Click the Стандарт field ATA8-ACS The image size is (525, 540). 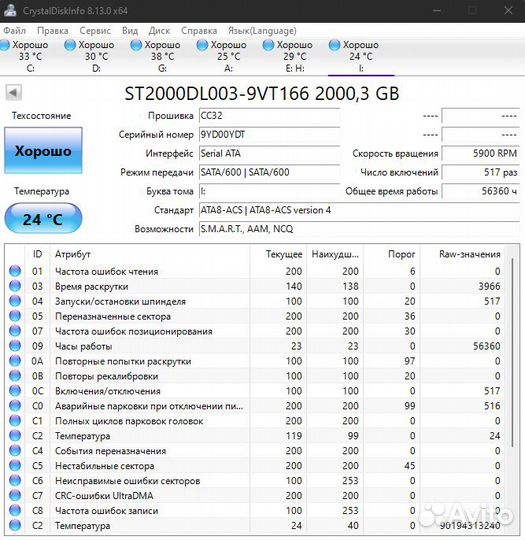tap(359, 210)
